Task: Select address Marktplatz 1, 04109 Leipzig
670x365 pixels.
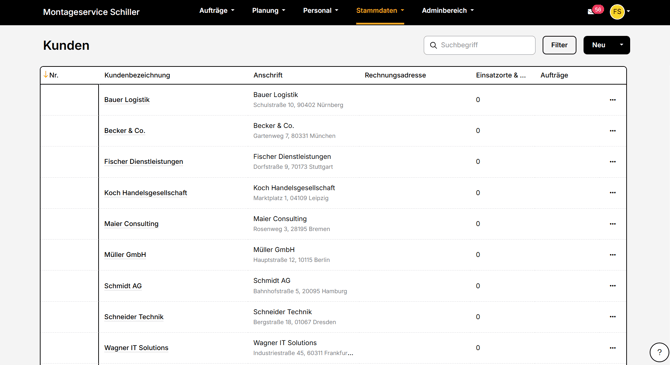Action: (291, 198)
